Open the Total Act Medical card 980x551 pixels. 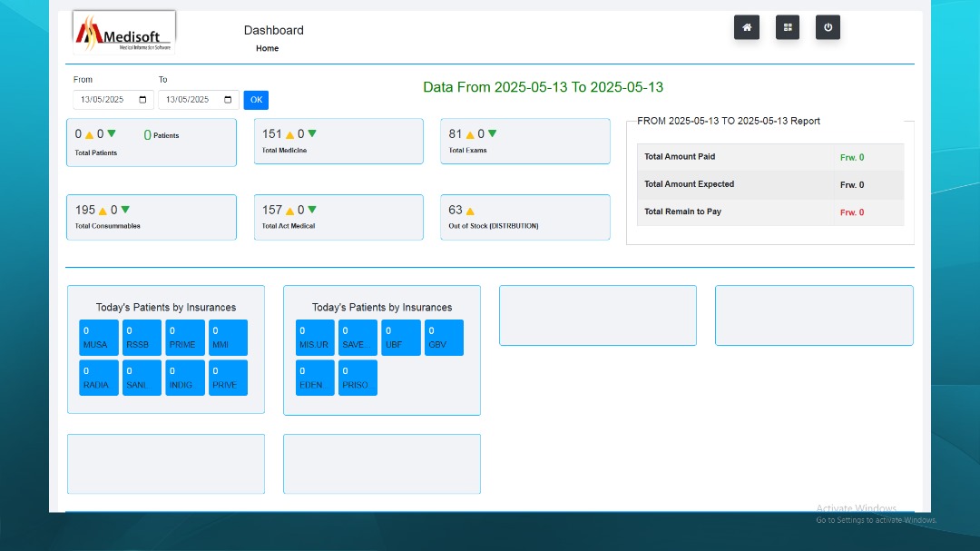tap(338, 217)
